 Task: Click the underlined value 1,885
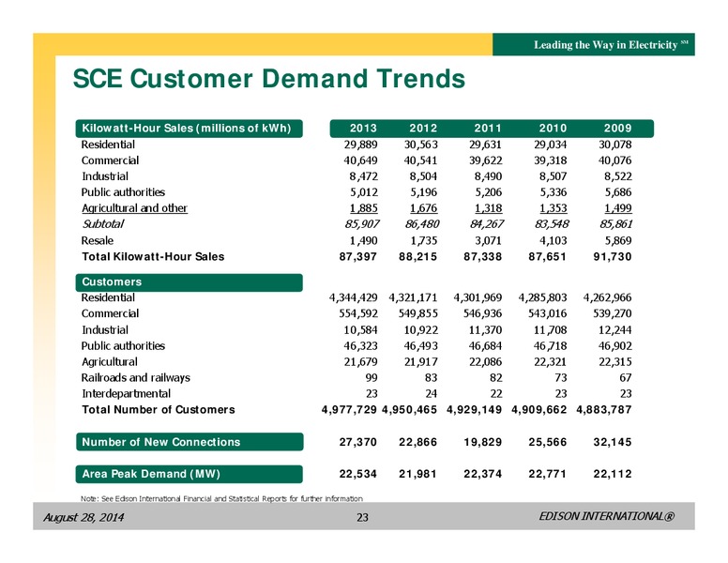(364, 208)
